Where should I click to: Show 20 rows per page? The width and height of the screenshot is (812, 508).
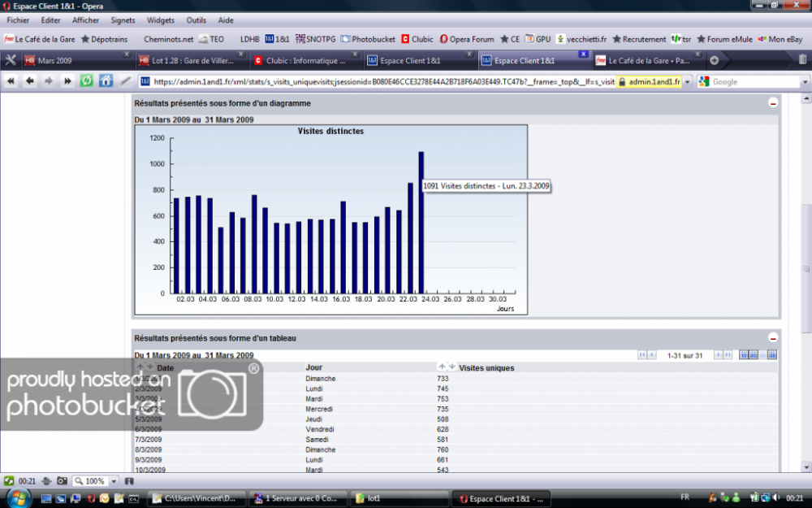754,355
